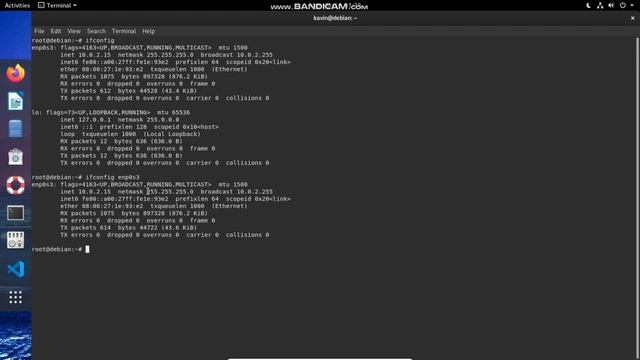Open the Software store dock icon
The image size is (640, 360).
pyautogui.click(x=16, y=157)
